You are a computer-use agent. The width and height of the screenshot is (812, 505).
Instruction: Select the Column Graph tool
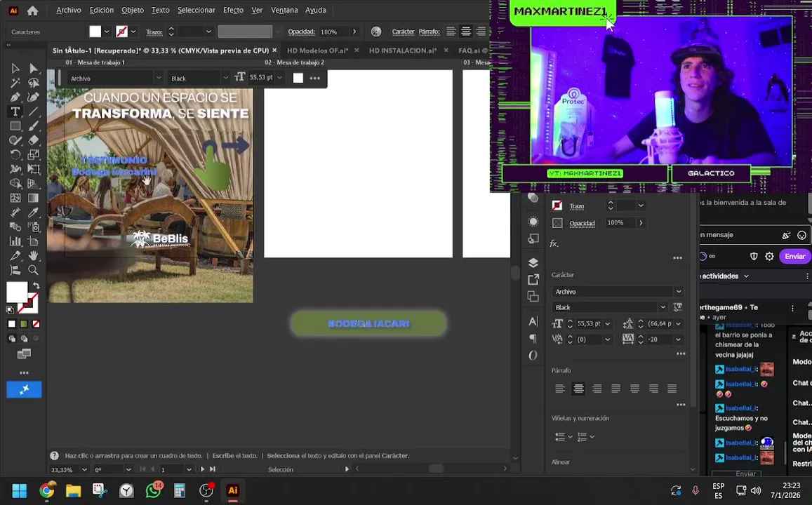coord(15,241)
